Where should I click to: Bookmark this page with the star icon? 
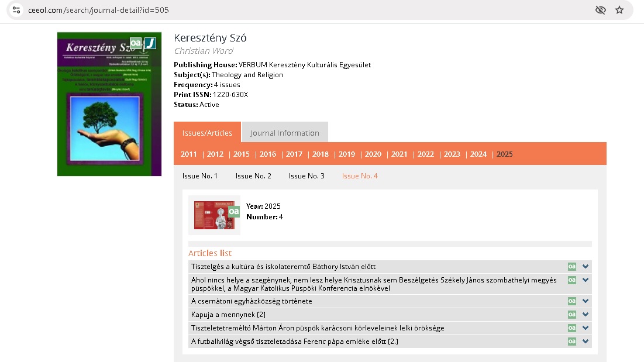click(619, 10)
